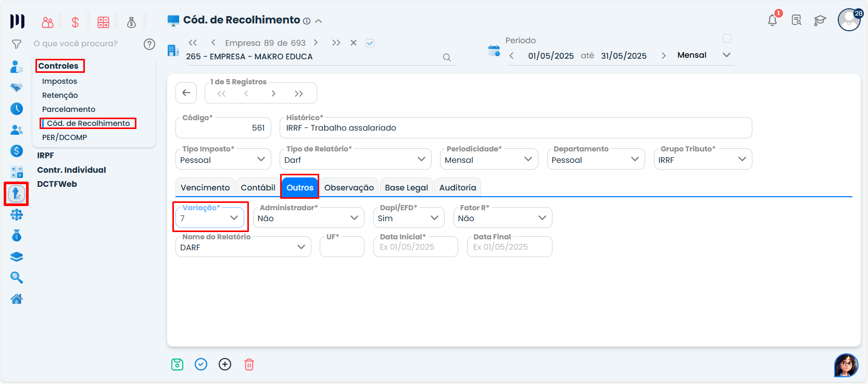Open Parcelamento in the Controles menu
The image size is (868, 384).
pyautogui.click(x=69, y=109)
